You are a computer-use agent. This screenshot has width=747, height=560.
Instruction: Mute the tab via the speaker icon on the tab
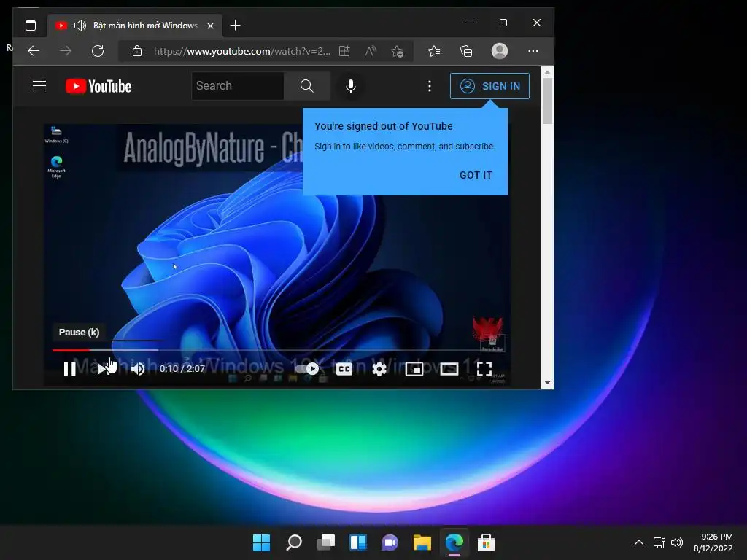tap(80, 26)
